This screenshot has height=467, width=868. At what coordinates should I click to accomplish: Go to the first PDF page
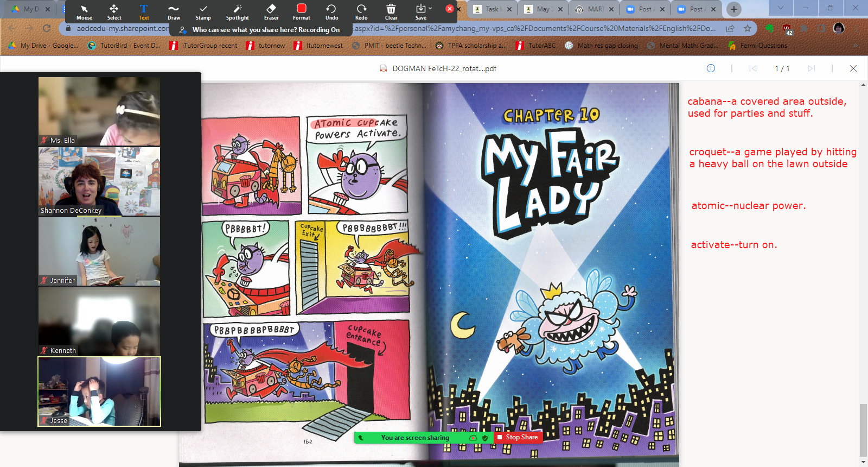click(x=753, y=68)
